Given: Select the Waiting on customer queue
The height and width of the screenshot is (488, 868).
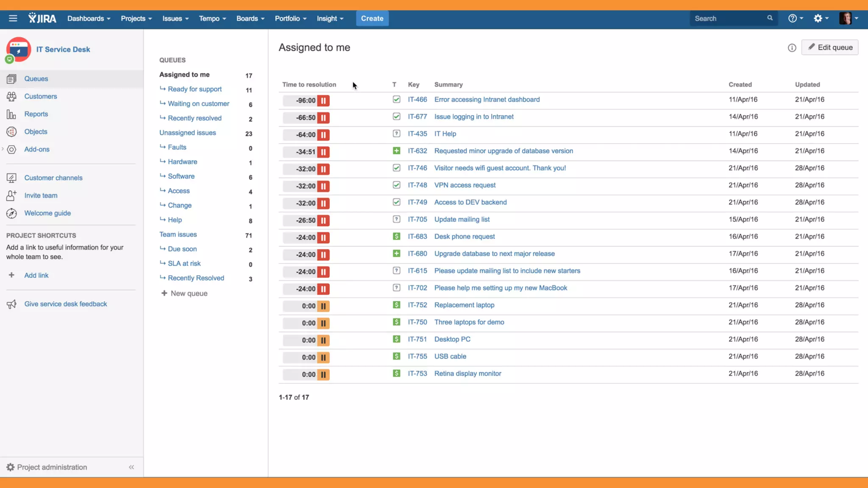Looking at the screenshot, I should 198,104.
